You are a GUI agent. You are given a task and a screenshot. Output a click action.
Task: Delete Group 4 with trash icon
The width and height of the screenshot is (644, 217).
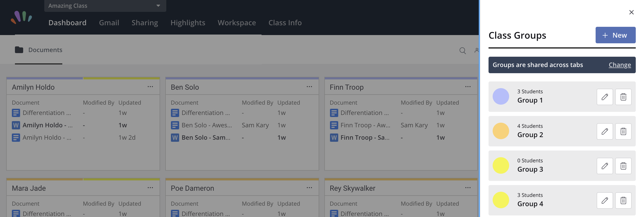(x=623, y=201)
